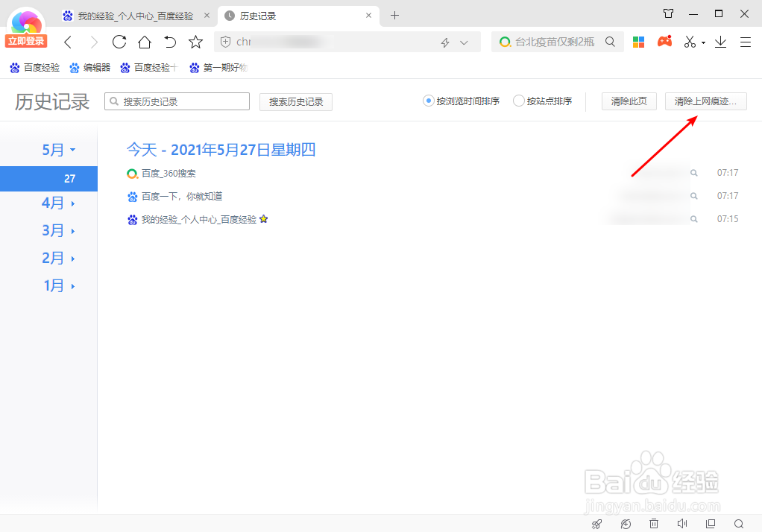Viewport: 762px width, 532px height.
Task: Type in the 搜索历史记录 search field
Action: pos(177,101)
